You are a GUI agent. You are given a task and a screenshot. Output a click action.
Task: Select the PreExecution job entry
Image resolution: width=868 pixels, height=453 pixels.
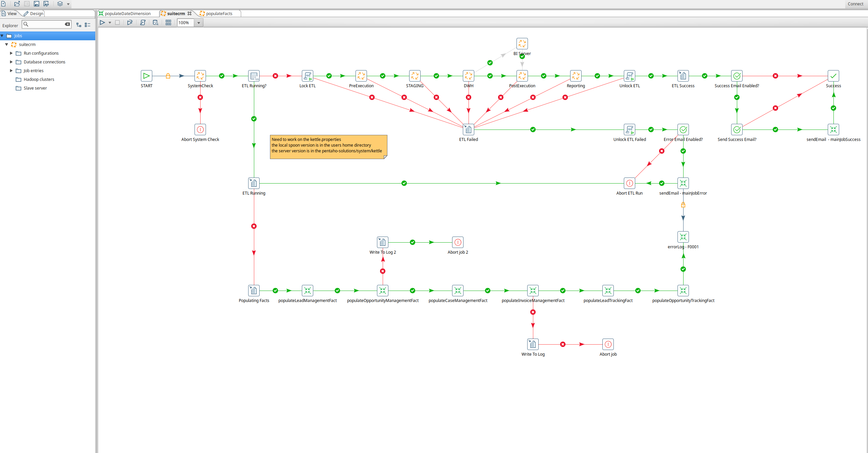pos(361,76)
